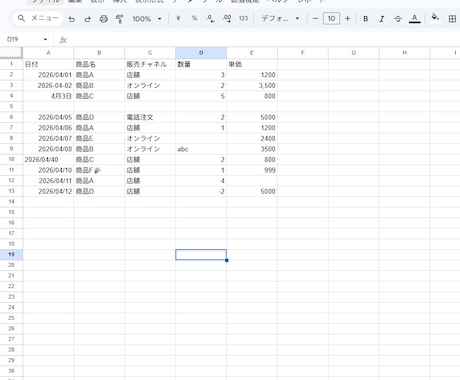The width and height of the screenshot is (460, 380).
Task: Select the -2 quantity cell
Action: pos(201,191)
